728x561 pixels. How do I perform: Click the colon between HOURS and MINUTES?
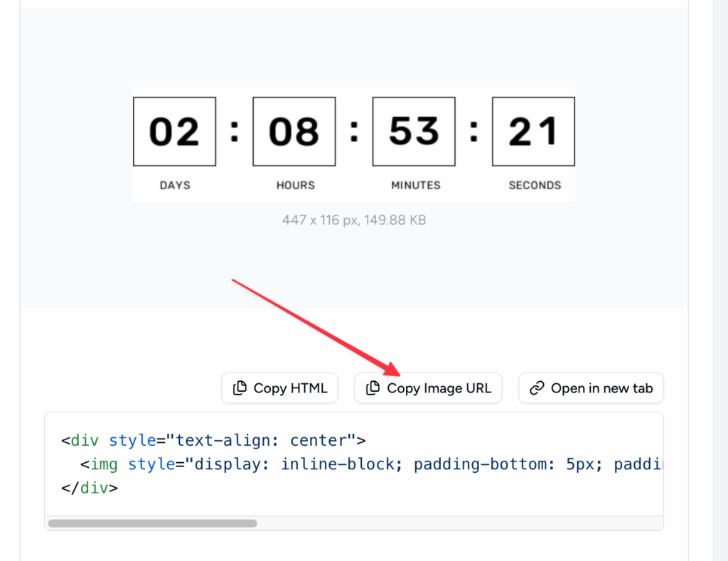(x=353, y=130)
